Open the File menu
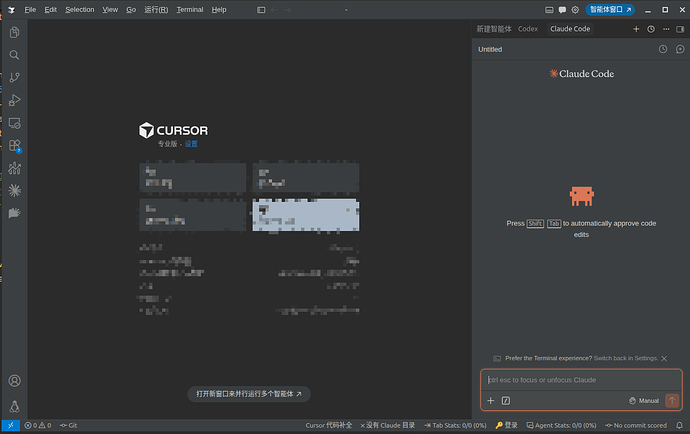Screen dimensions: 690x434 pos(30,10)
